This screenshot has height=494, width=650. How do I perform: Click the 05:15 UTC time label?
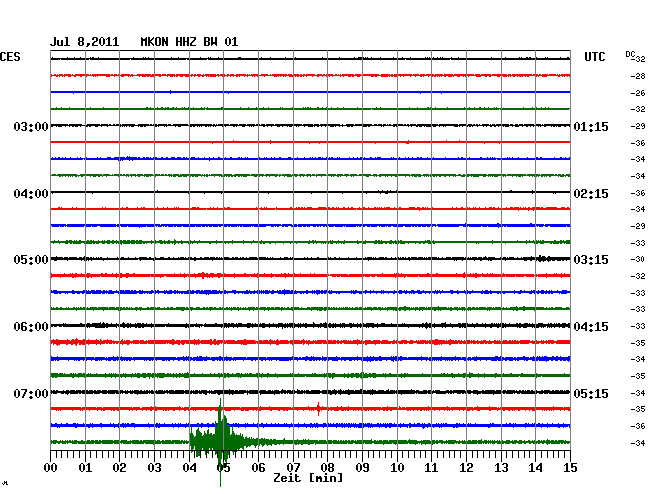(591, 393)
